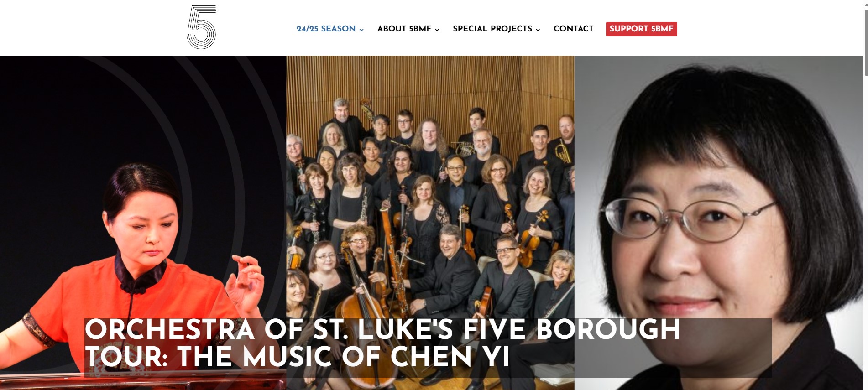Go to the Contact page
The height and width of the screenshot is (390, 868).
click(573, 29)
